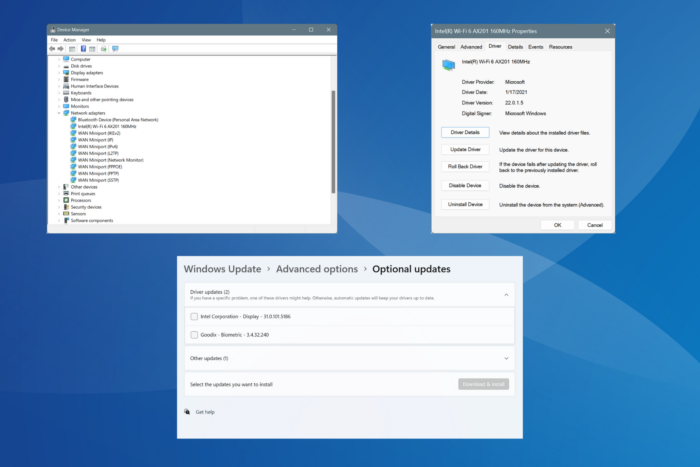This screenshot has width=700, height=467.
Task: Expand the Other updates section chevron
Action: pos(506,358)
